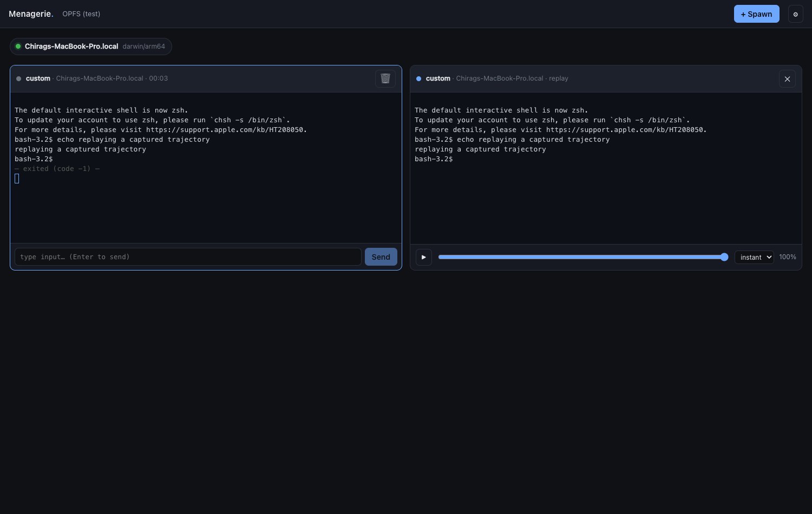Click the 'replay' label in right pane header

(x=559, y=78)
